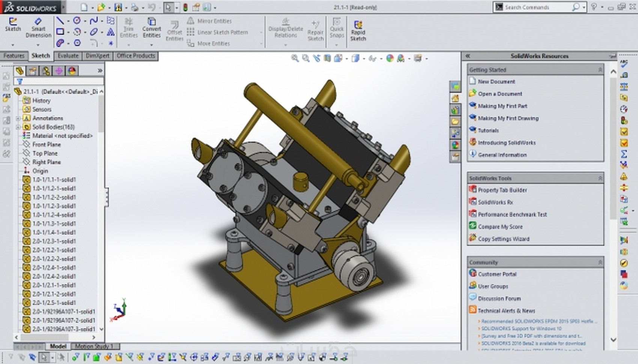Click Offset Entities tool
638x364 pixels.
pos(175,31)
